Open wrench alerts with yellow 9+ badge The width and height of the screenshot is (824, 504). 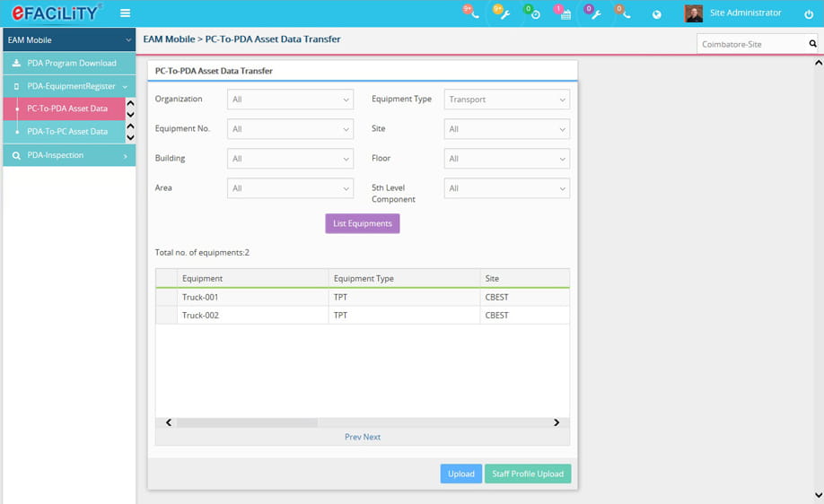[503, 13]
